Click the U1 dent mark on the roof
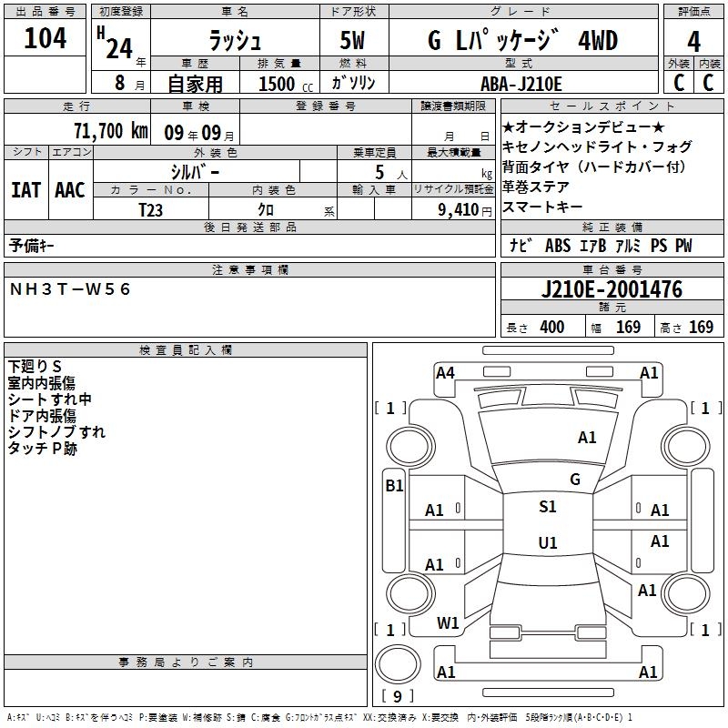Viewport: 728px width, 728px height. (x=547, y=543)
